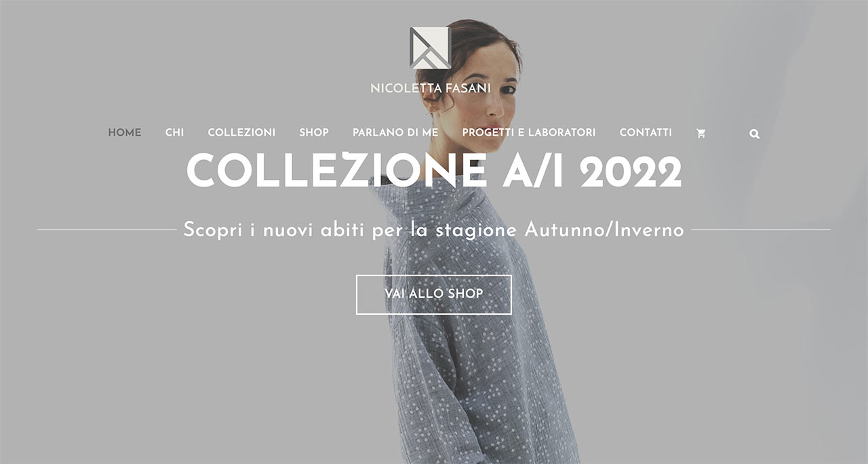
Task: Select SHOP in the navigation bar
Action: [314, 132]
